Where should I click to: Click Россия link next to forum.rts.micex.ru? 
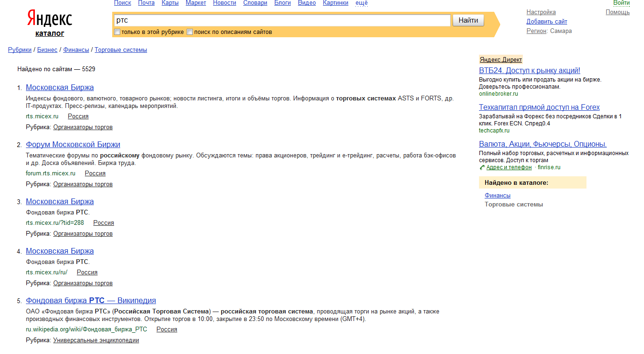pos(95,173)
